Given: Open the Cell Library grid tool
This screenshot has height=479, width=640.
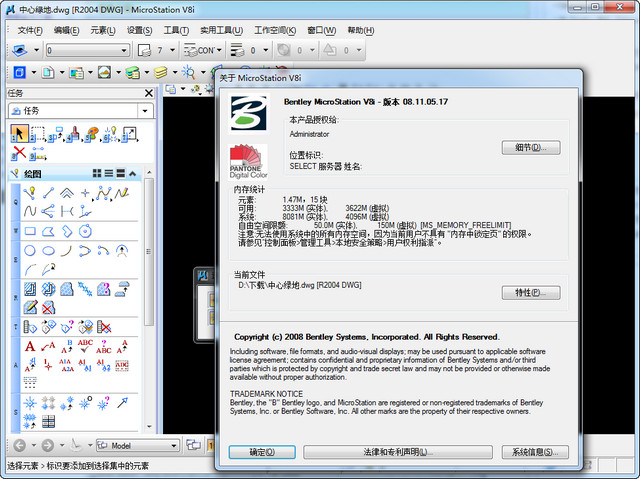Looking at the screenshot, I should 48,421.
